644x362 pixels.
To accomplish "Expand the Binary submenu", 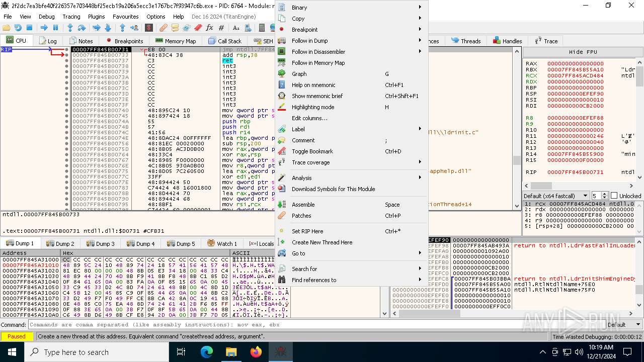I will pos(351,8).
